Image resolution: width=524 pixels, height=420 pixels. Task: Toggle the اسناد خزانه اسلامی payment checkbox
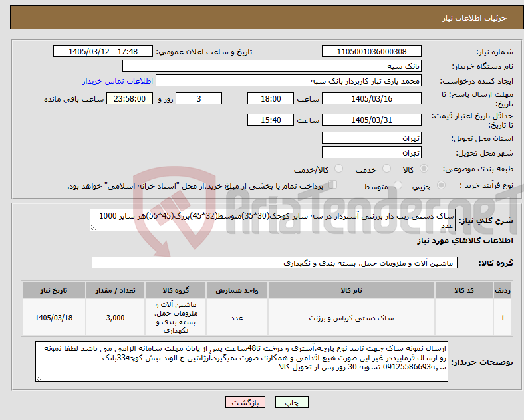333,185
